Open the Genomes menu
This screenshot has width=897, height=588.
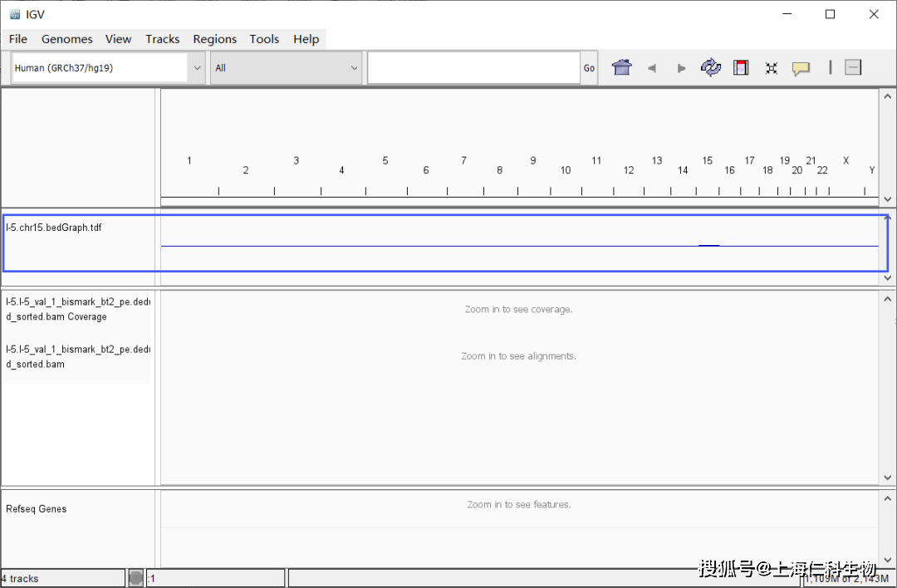coord(66,39)
